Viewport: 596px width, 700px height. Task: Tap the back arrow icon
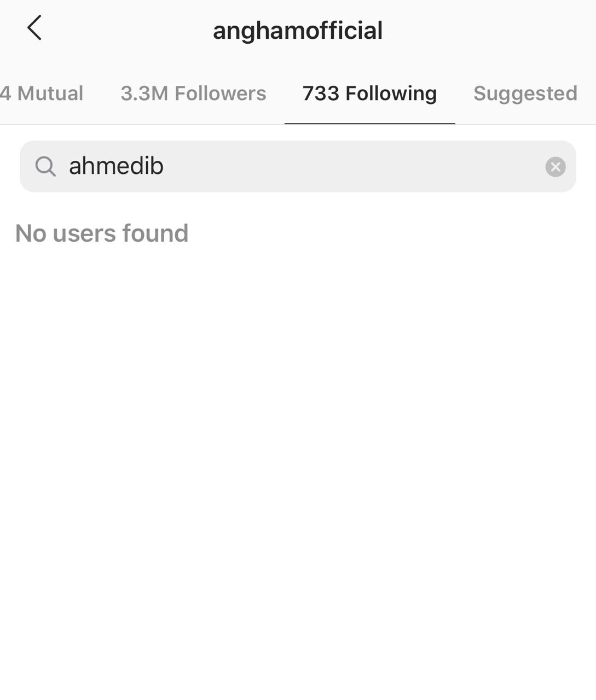point(34,28)
